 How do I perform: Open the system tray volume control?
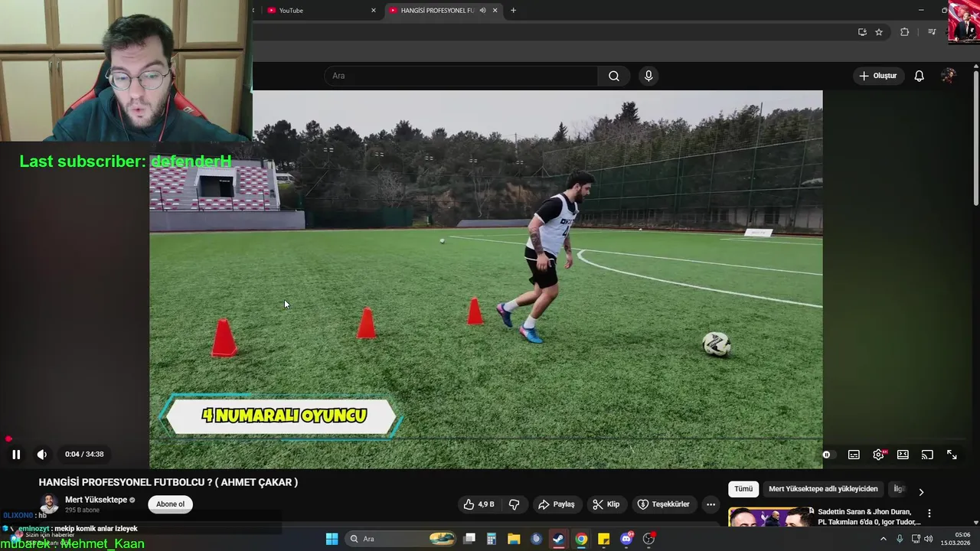click(928, 539)
